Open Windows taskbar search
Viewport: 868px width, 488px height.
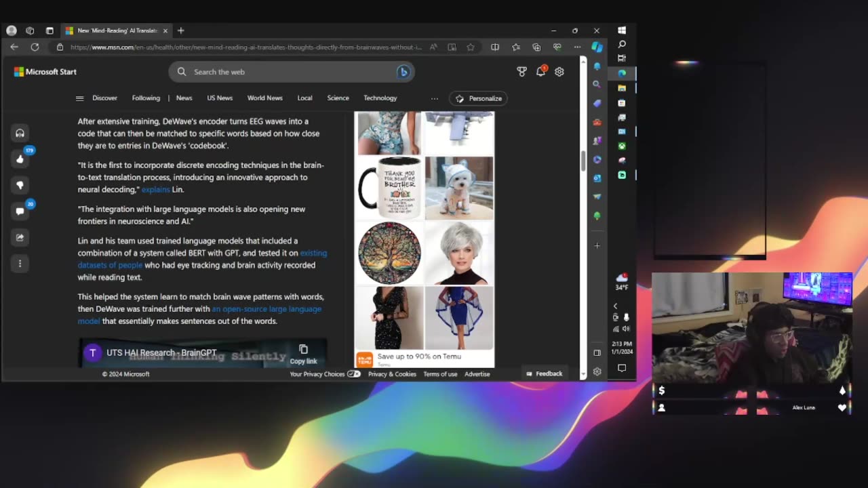pyautogui.click(x=622, y=45)
